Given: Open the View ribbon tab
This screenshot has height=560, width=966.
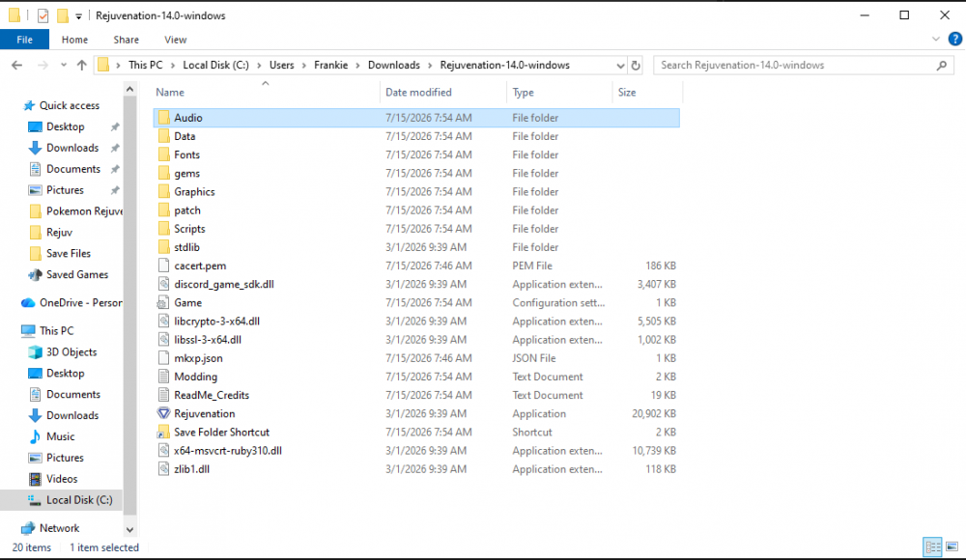Looking at the screenshot, I should (x=175, y=40).
